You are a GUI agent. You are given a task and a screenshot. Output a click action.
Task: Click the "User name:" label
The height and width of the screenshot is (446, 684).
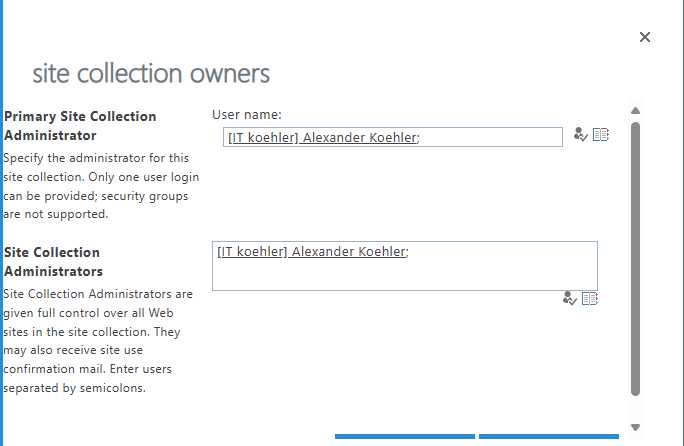pos(247,115)
